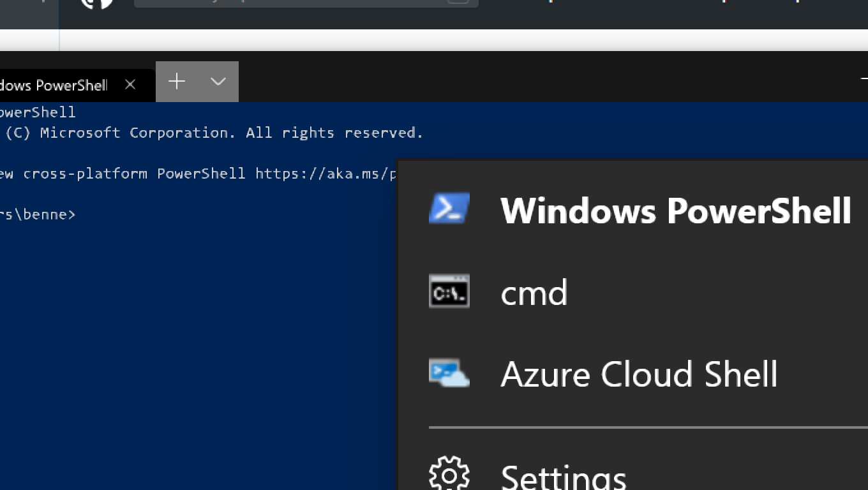The height and width of the screenshot is (490, 868).
Task: Select the Windows PowerShell icon in the menu
Action: pyautogui.click(x=449, y=209)
